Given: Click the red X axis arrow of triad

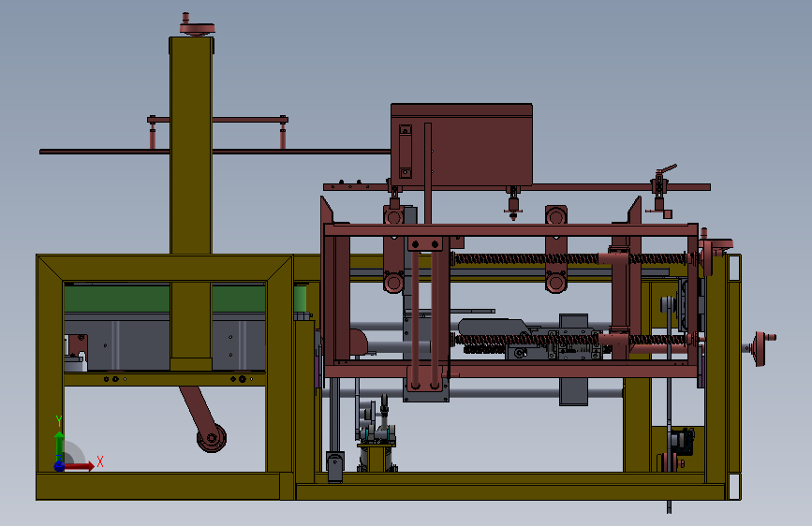Looking at the screenshot, I should click(80, 466).
